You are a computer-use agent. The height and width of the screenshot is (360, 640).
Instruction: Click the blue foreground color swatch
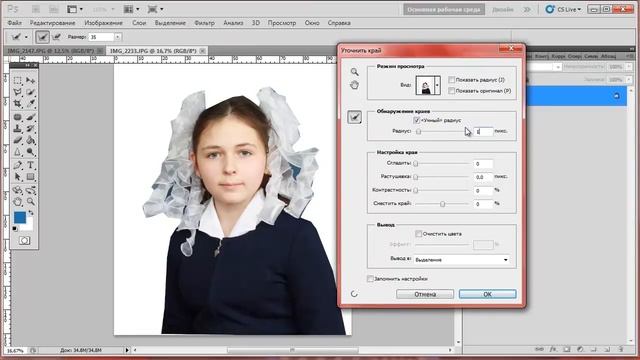click(x=19, y=217)
